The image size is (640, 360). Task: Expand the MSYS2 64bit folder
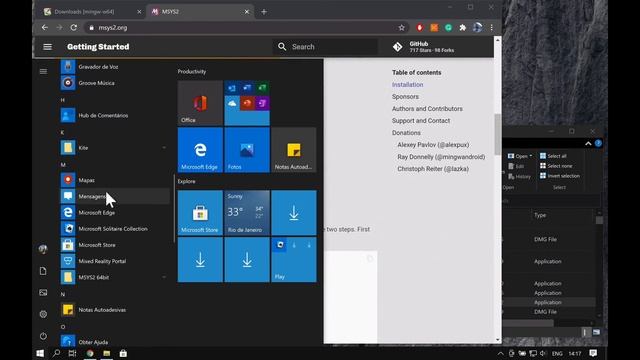coord(114,277)
